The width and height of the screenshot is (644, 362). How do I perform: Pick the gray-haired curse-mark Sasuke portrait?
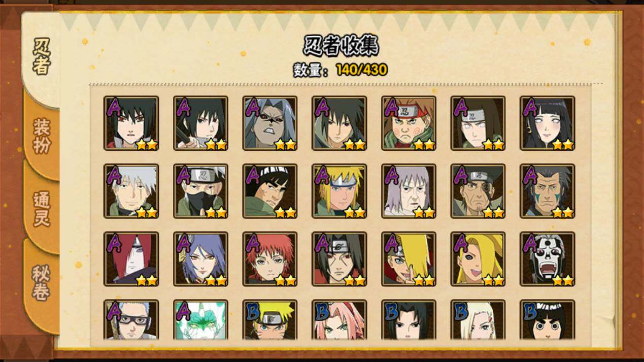point(270,123)
